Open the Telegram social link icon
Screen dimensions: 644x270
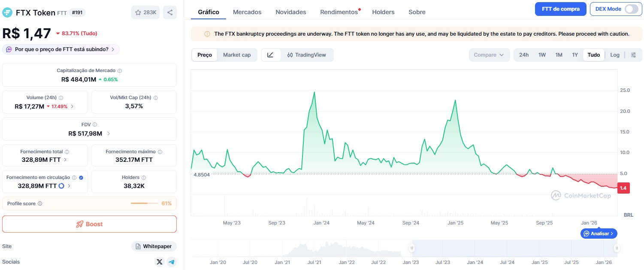172,262
